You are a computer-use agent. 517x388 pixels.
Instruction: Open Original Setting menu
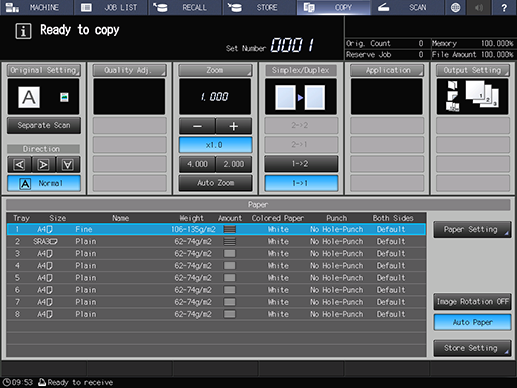coord(44,70)
